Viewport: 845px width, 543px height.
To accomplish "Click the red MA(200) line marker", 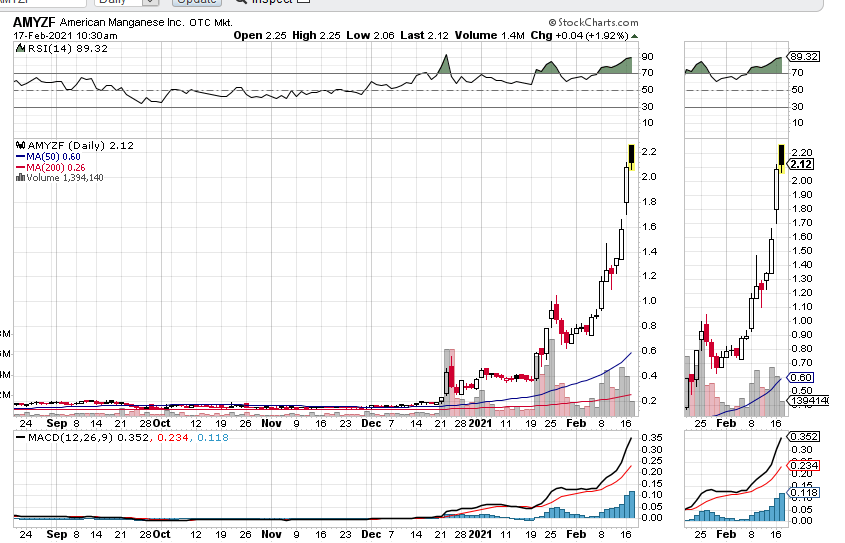I will click(x=20, y=168).
